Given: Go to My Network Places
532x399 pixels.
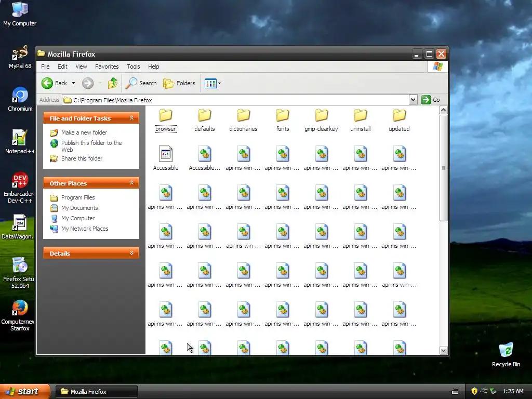Looking at the screenshot, I should click(x=79, y=229).
